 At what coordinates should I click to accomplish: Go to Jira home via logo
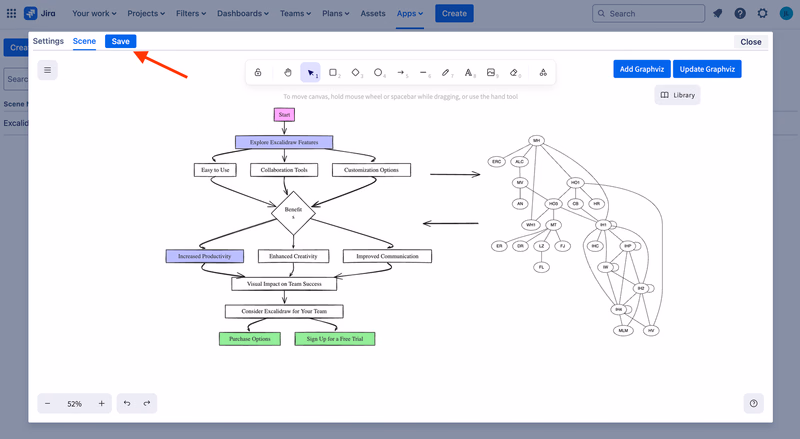[x=40, y=13]
